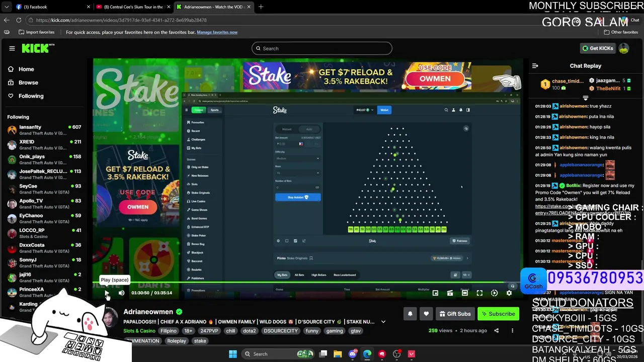Screen dimensions: 644x362
Task: Click the Kick search field
Action: 322,48
